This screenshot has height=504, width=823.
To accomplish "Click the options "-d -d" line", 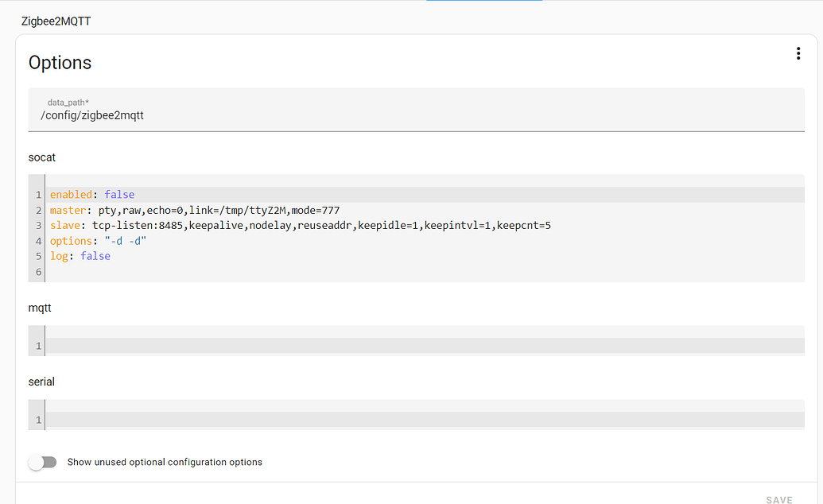I will pos(99,241).
